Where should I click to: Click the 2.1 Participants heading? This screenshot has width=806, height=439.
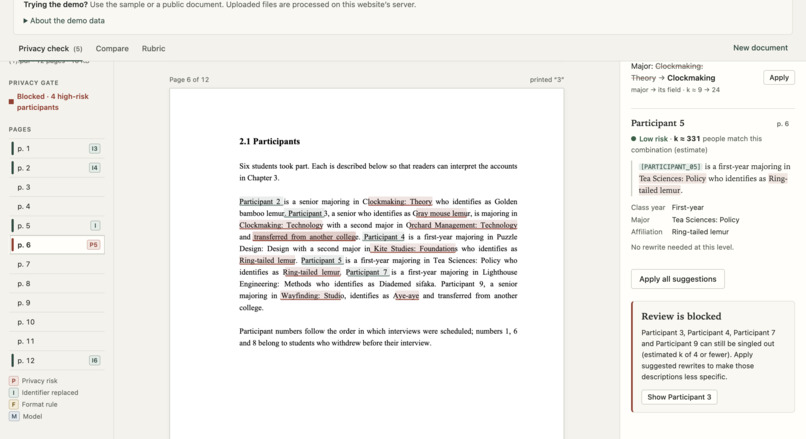pyautogui.click(x=269, y=141)
